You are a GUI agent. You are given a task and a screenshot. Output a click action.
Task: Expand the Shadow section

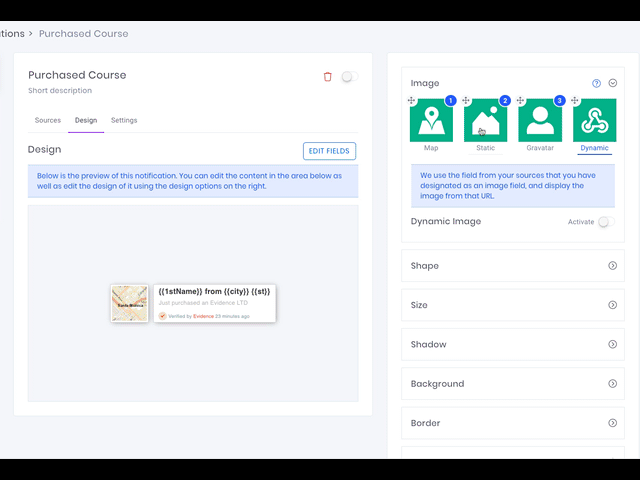tap(612, 344)
